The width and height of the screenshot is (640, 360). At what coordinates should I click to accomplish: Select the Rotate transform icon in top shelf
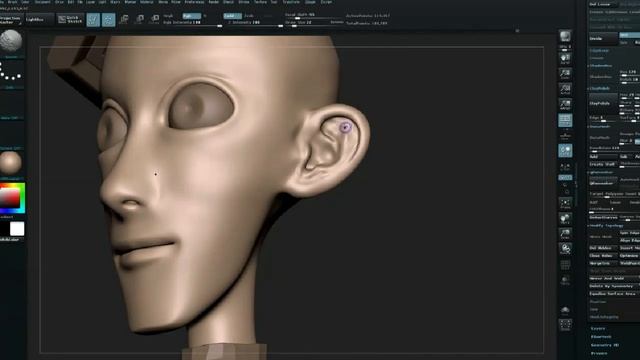point(154,19)
